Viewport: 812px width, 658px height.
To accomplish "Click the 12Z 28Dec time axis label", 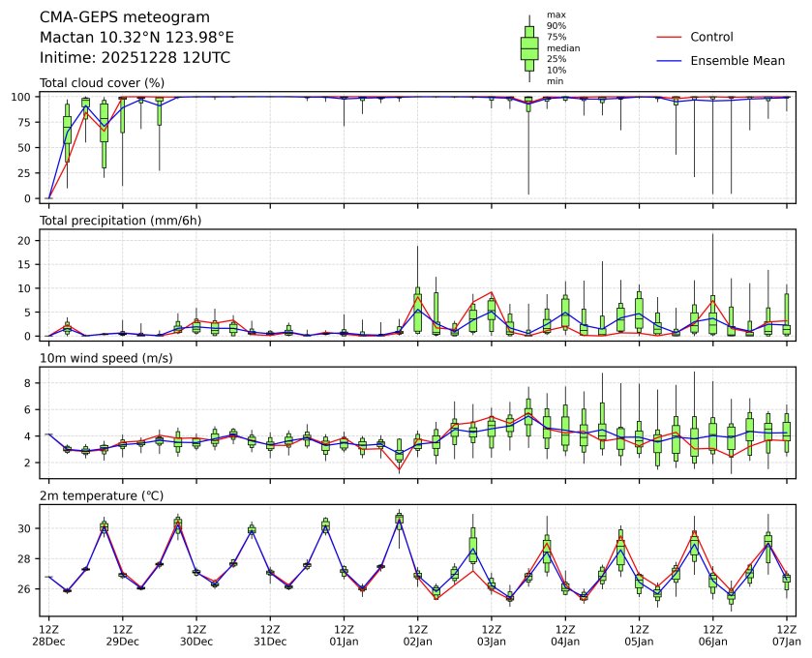I will pos(48,634).
